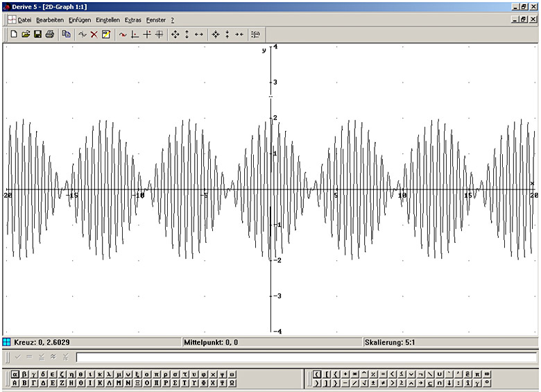This screenshot has width=541, height=392.
Task: Open a file via folder icon
Action: click(x=26, y=34)
